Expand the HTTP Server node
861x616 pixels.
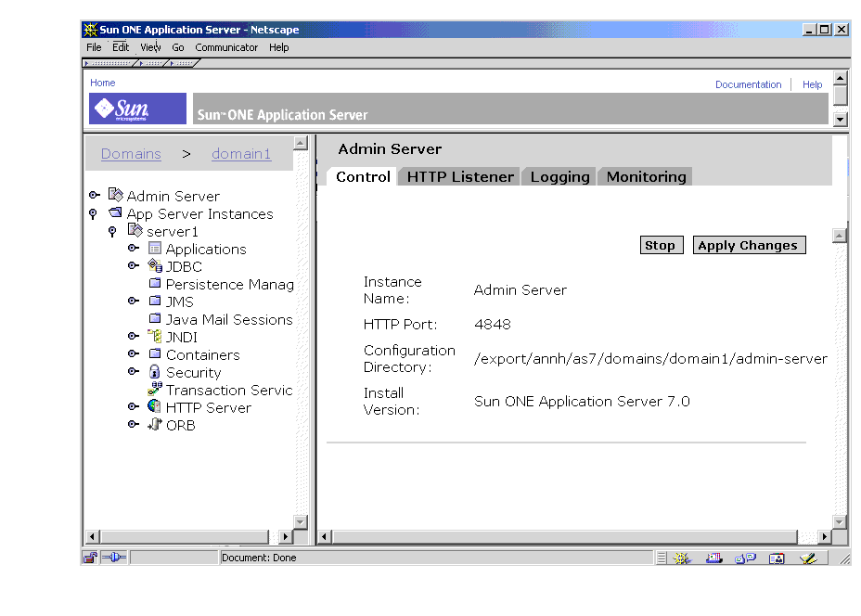point(133,407)
